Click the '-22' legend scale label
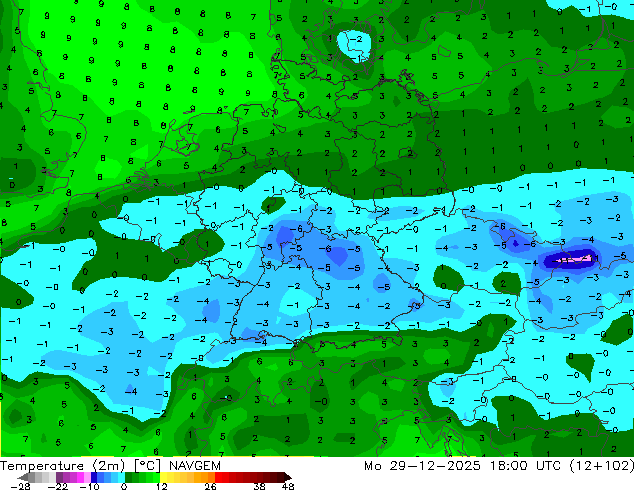 (57, 486)
